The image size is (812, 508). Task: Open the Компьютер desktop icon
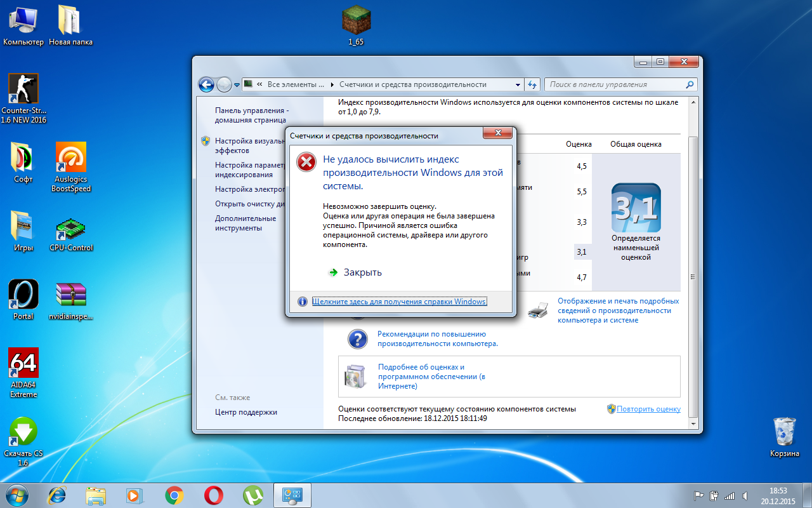click(x=23, y=25)
